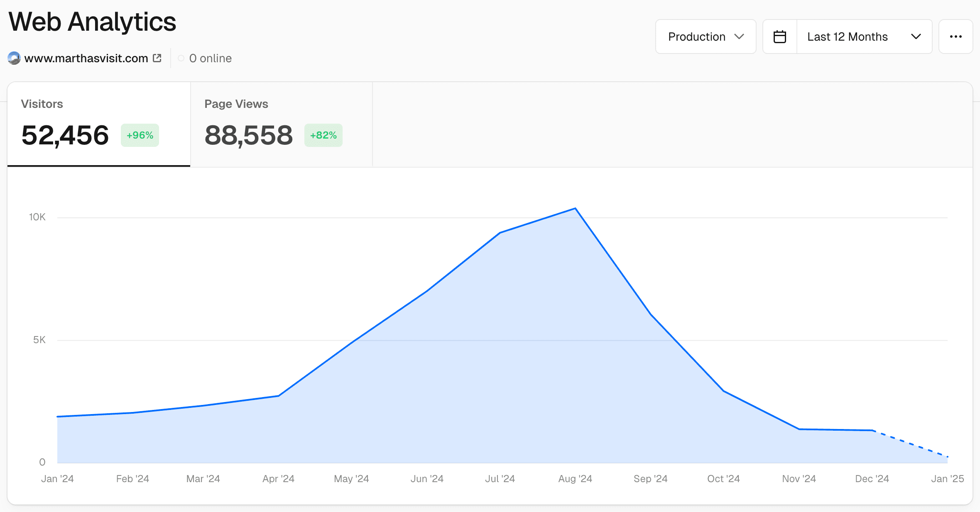Select the Visitors tab
This screenshot has width=980, height=512.
tap(99, 124)
